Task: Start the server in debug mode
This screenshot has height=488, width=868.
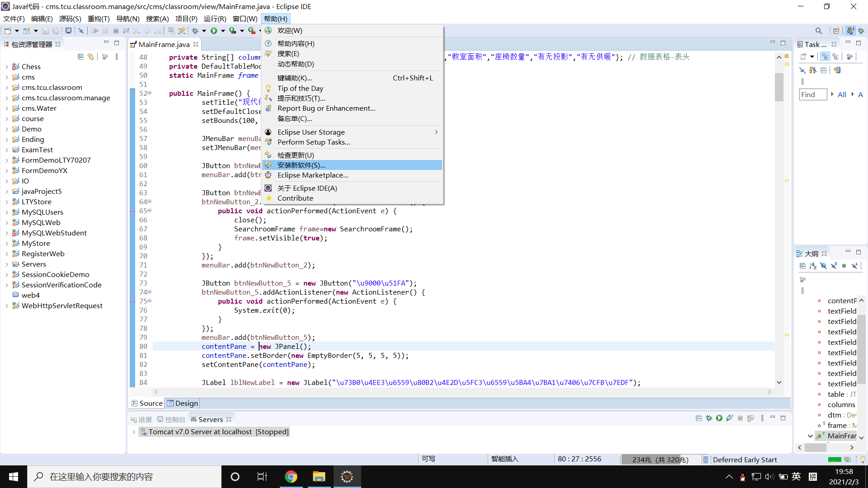Action: [x=709, y=418]
